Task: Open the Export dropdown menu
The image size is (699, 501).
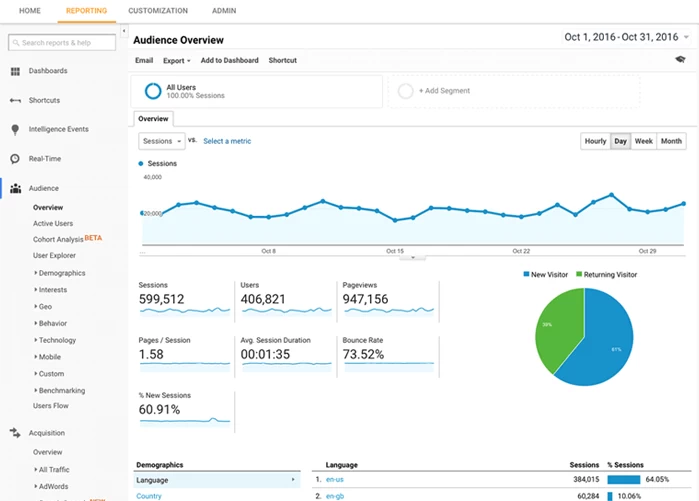Action: [x=176, y=60]
